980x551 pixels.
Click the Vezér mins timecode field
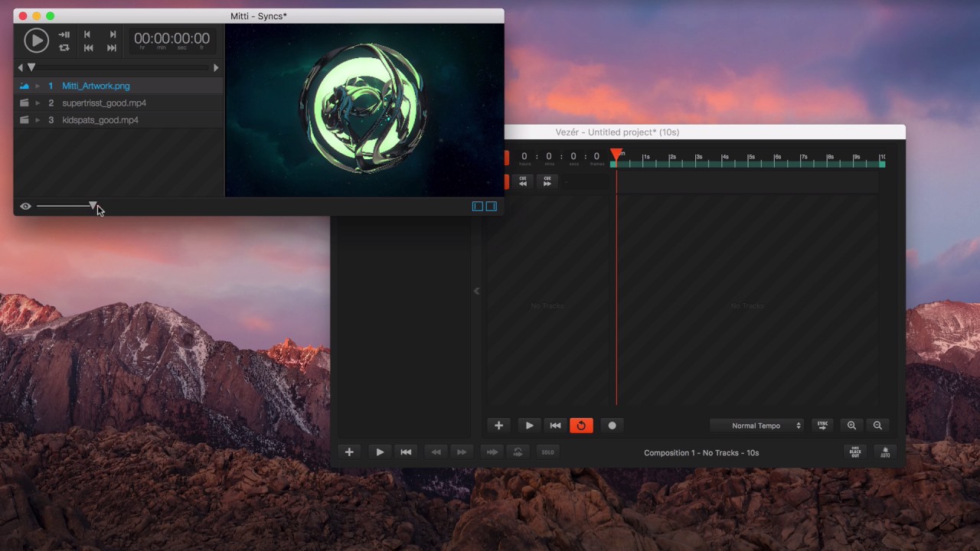point(549,158)
